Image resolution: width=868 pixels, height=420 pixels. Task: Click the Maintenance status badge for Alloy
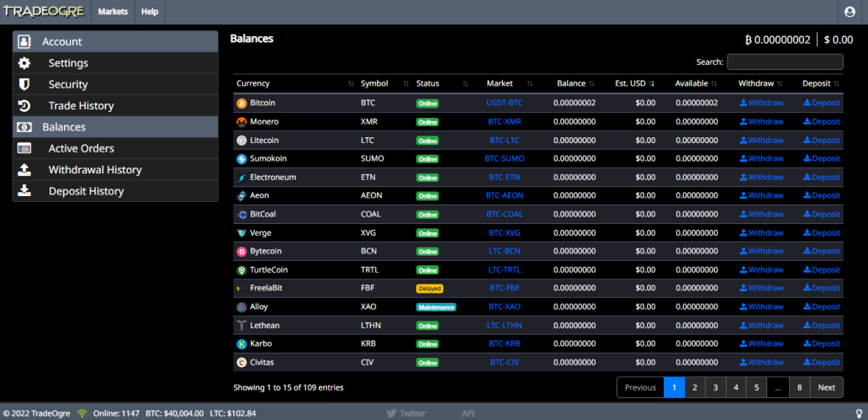pos(437,307)
